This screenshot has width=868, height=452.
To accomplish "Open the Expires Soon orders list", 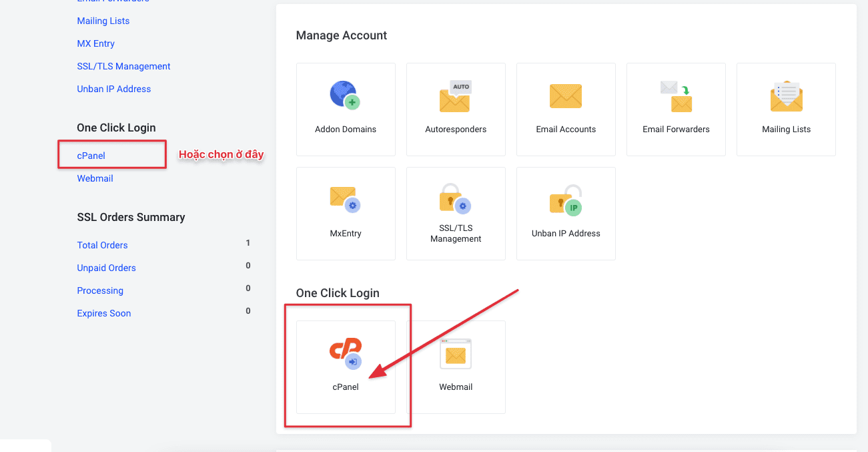I will pyautogui.click(x=103, y=313).
